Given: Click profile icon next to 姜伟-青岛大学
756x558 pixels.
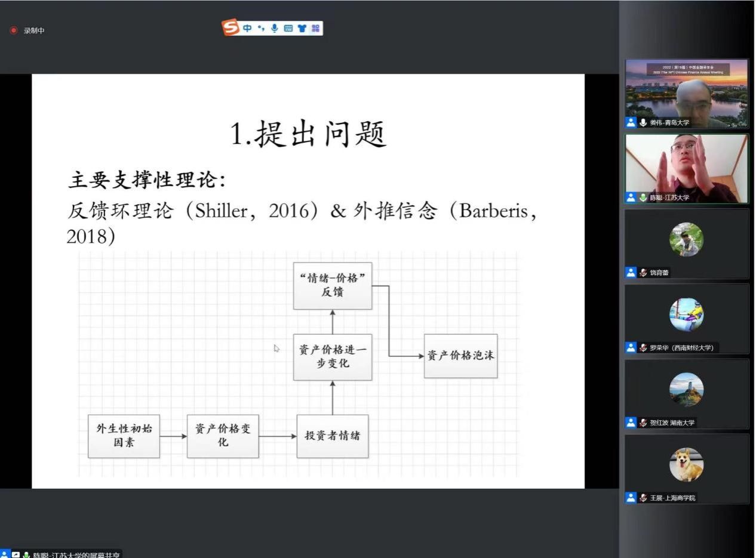Looking at the screenshot, I should coord(631,122).
